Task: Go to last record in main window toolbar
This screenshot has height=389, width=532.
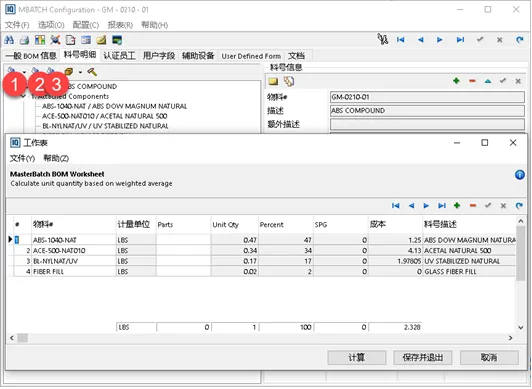Action: tap(460, 40)
